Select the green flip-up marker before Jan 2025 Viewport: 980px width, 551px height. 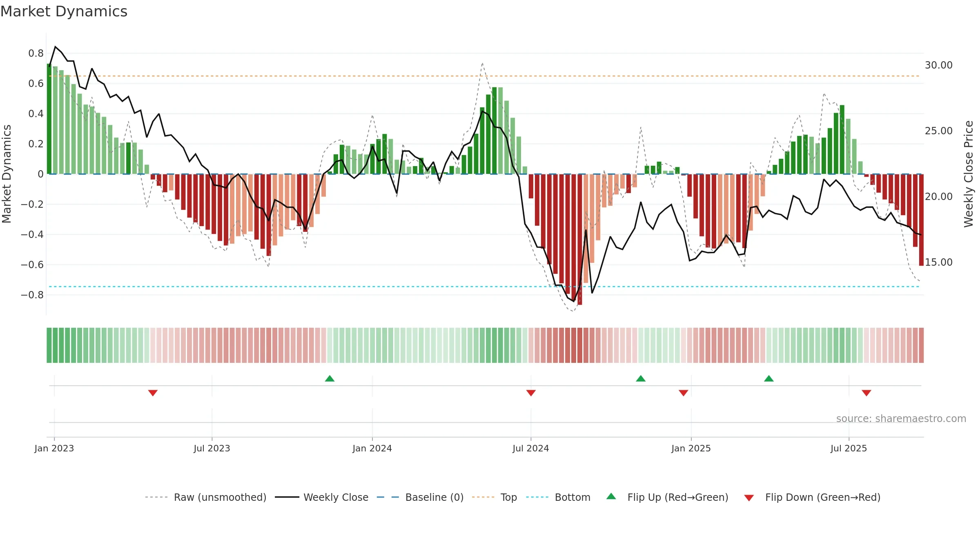click(x=641, y=378)
